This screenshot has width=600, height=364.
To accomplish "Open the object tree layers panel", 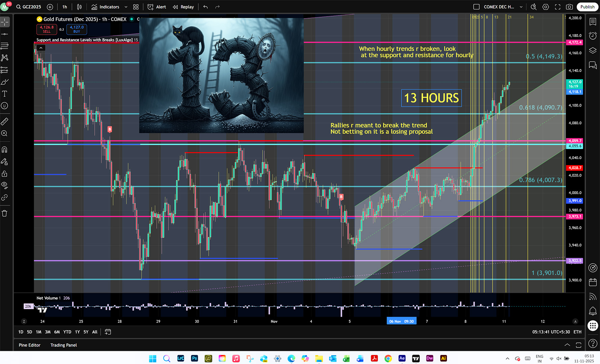I will pos(593,51).
